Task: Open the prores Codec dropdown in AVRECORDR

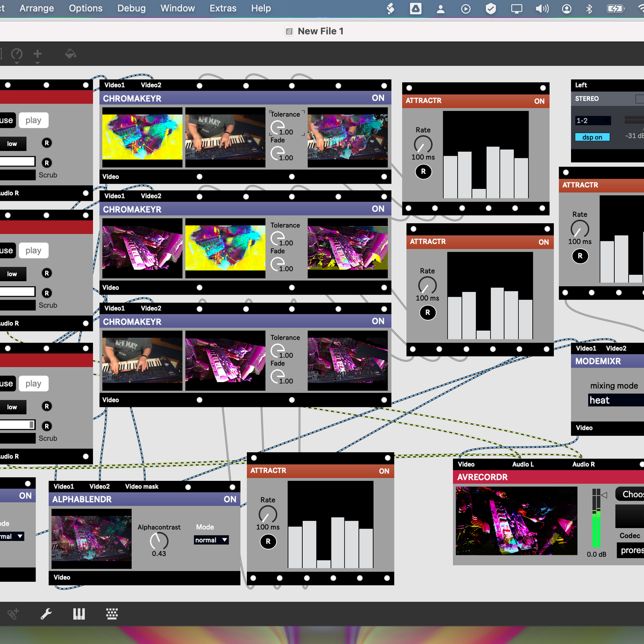Action: pyautogui.click(x=631, y=550)
